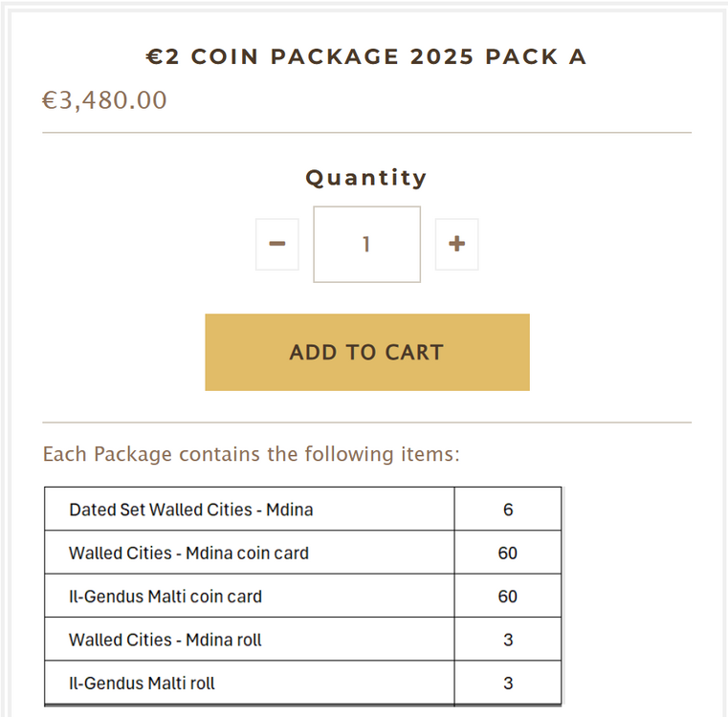Screen dimensions: 728x717
Task: Click the divider line below the price
Action: pyautogui.click(x=366, y=133)
